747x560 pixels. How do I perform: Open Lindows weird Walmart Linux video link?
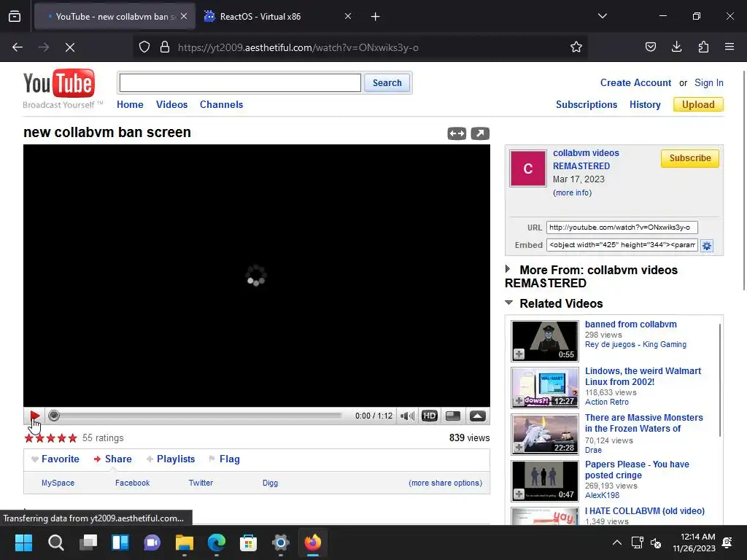pyautogui.click(x=643, y=376)
